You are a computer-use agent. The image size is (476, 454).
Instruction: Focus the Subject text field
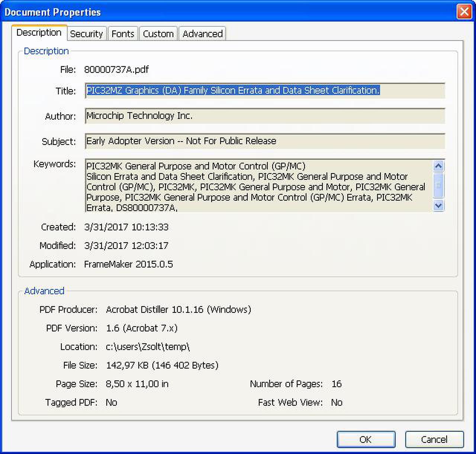tap(264, 141)
